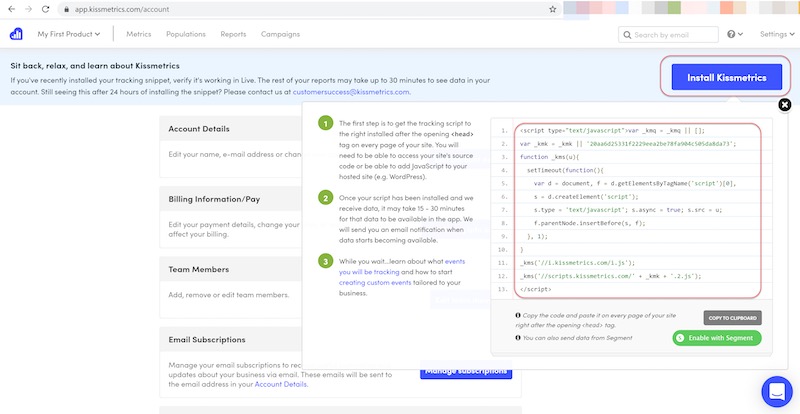
Task: Click the Email Subscriptions heading
Action: point(207,339)
